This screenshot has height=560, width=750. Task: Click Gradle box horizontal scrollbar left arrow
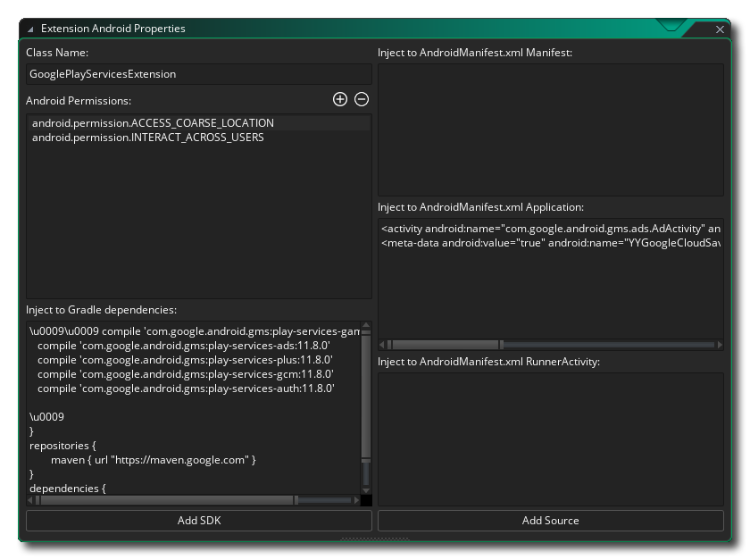click(30, 500)
